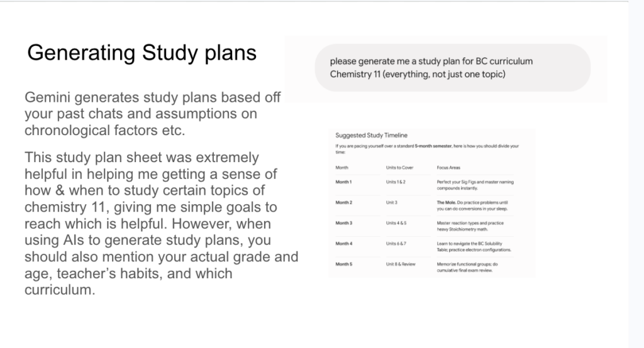
Task: Click the Gemini prompt chat bubble
Action: point(453,68)
